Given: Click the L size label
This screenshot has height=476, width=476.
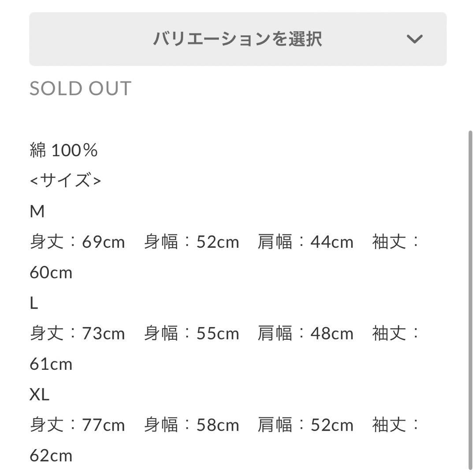Looking at the screenshot, I should (x=34, y=303).
